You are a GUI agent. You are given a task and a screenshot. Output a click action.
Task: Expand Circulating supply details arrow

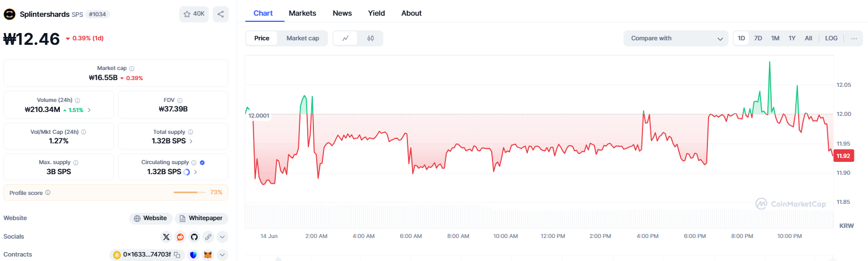(x=195, y=172)
